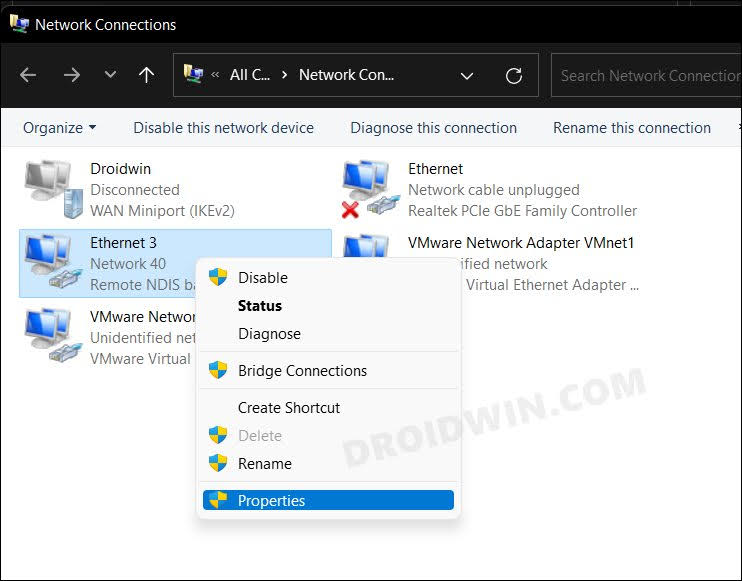Click the shield icon beside Disable
Screen dimensions: 742x581
click(218, 277)
